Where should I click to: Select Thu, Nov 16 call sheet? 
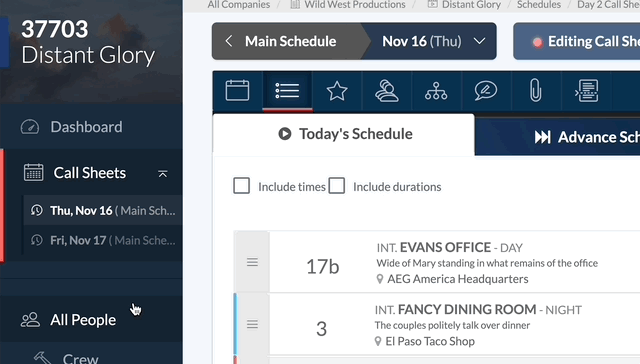103,210
